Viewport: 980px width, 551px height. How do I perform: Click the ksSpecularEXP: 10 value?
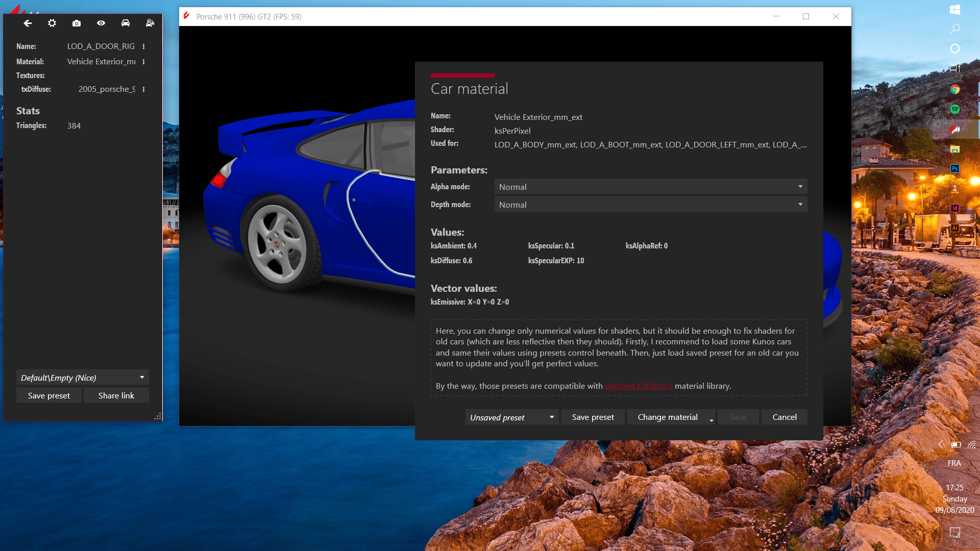[556, 261]
